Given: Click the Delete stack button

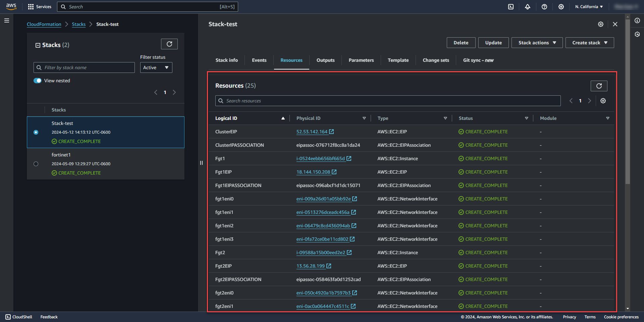Looking at the screenshot, I should (461, 43).
